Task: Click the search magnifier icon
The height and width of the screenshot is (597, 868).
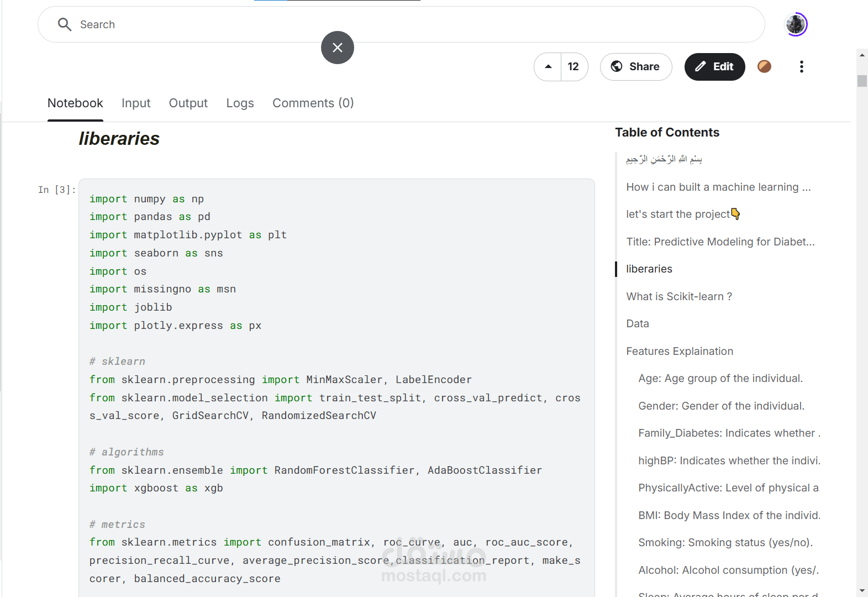Action: [65, 24]
